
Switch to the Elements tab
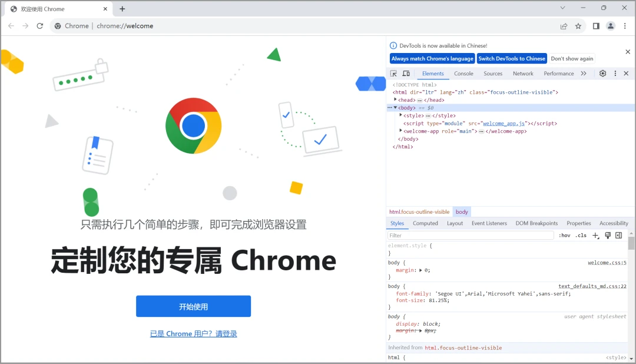coord(433,74)
